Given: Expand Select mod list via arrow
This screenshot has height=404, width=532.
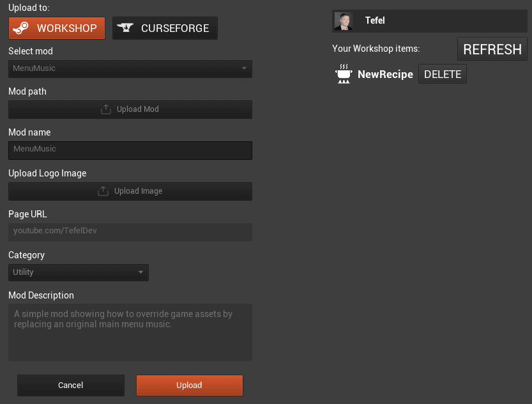Looking at the screenshot, I should pos(244,68).
